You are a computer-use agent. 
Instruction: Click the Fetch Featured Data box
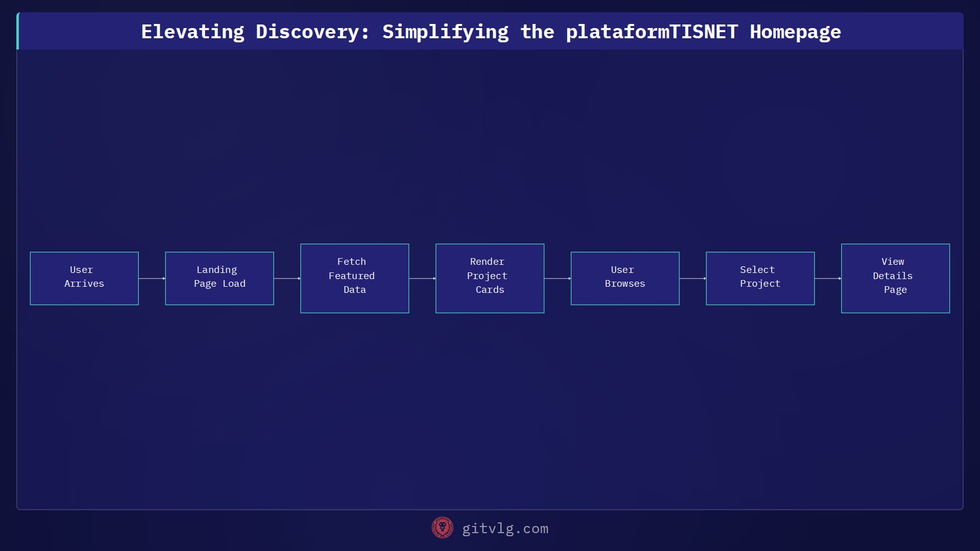[355, 279]
